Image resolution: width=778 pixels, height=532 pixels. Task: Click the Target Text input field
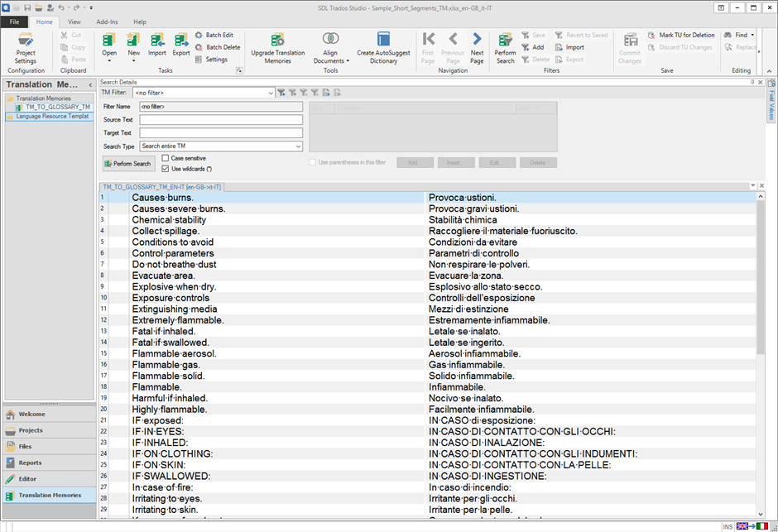click(221, 133)
